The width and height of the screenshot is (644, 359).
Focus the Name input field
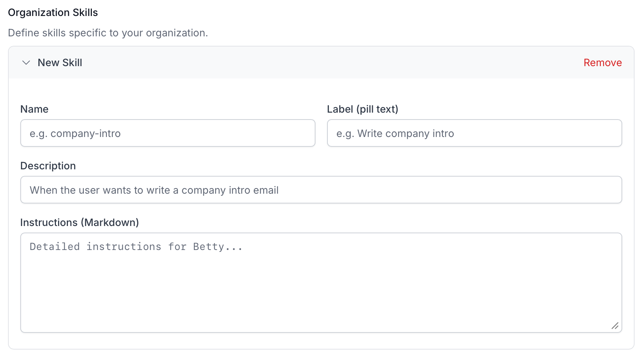tap(168, 133)
